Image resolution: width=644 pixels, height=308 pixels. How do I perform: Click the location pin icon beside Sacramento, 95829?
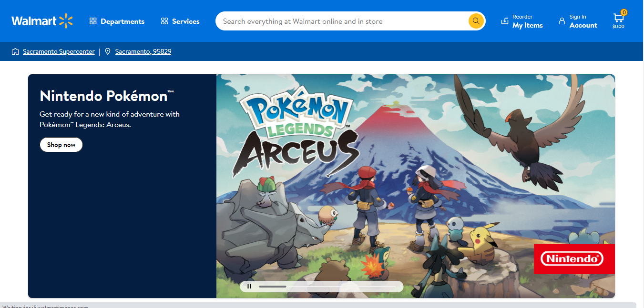[x=108, y=51]
